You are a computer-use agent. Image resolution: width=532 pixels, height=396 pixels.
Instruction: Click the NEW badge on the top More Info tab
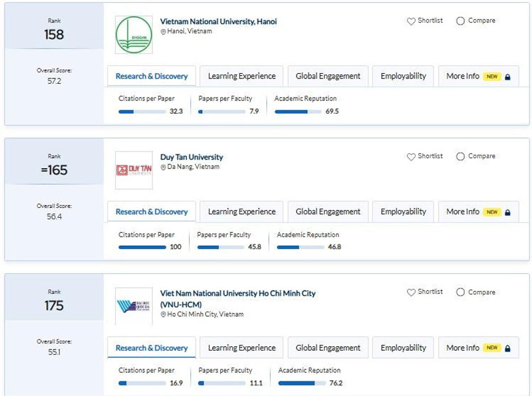pyautogui.click(x=491, y=76)
